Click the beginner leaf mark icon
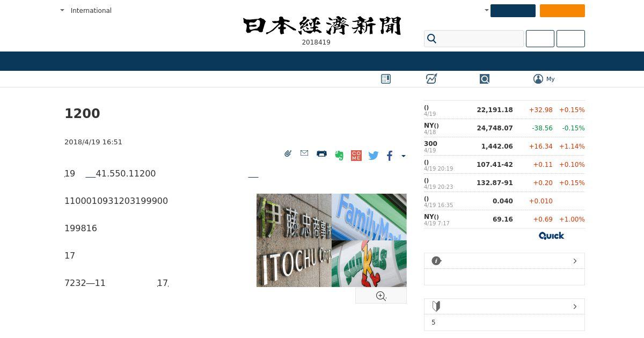The image size is (644, 338). (436, 306)
